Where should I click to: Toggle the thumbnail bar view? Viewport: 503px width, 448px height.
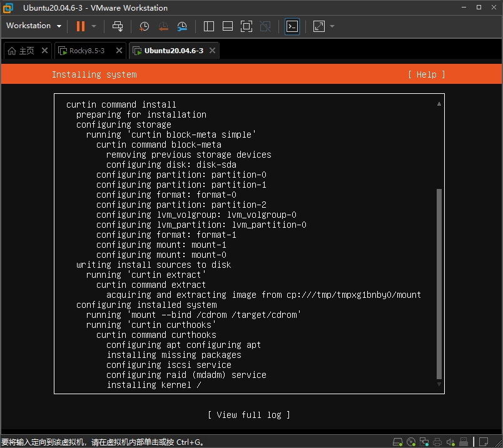pos(228,26)
